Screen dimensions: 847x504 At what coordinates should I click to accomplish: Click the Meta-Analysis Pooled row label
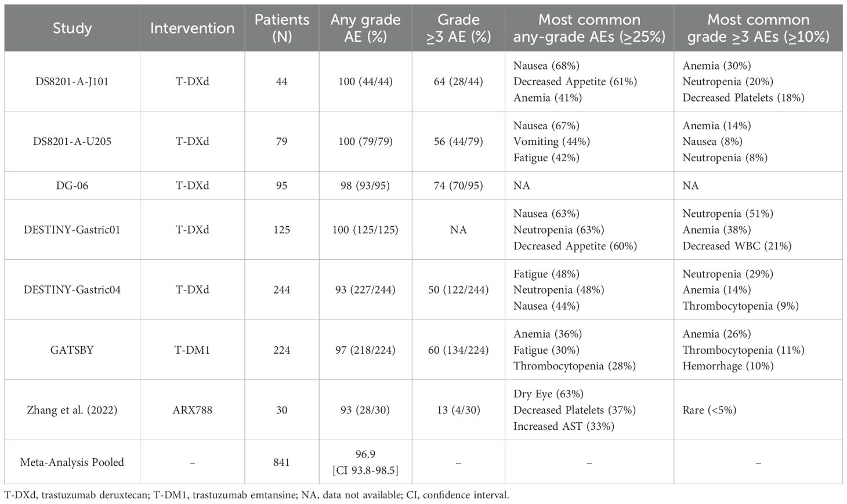click(x=72, y=462)
